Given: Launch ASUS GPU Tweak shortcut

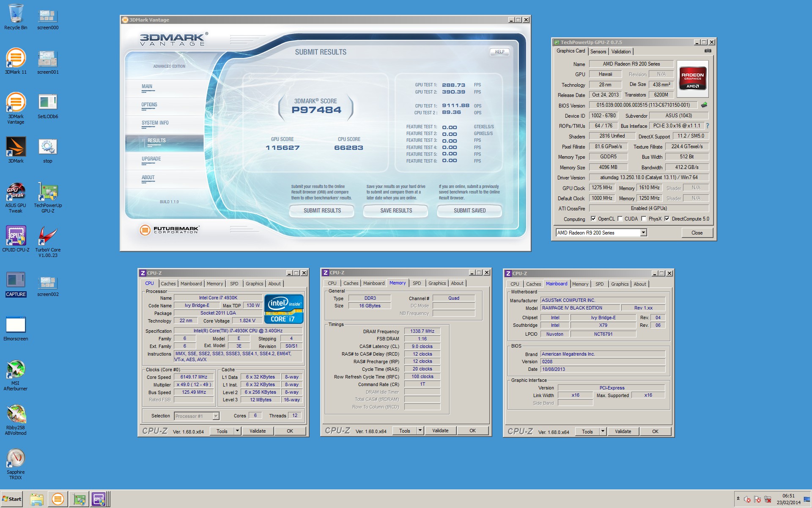Looking at the screenshot, I should (x=16, y=198).
